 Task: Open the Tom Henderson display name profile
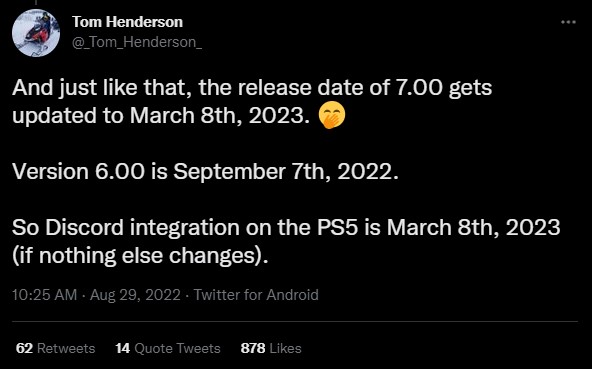pos(128,22)
